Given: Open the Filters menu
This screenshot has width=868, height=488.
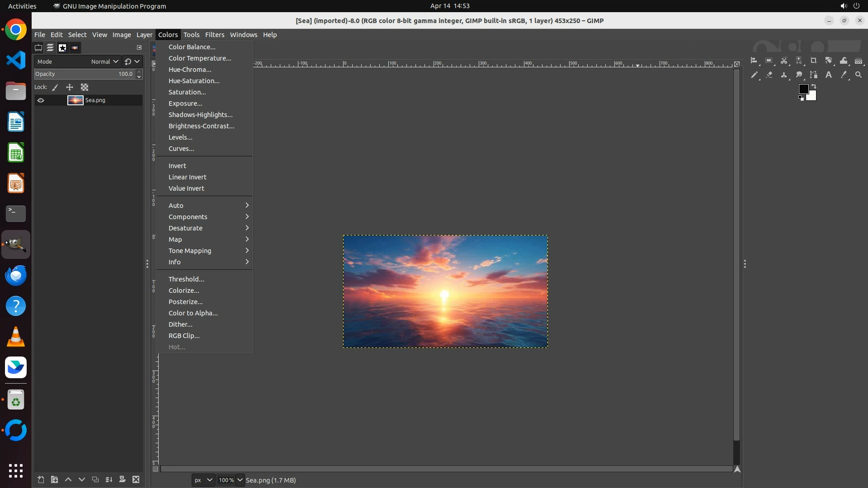Looking at the screenshot, I should 214,35.
